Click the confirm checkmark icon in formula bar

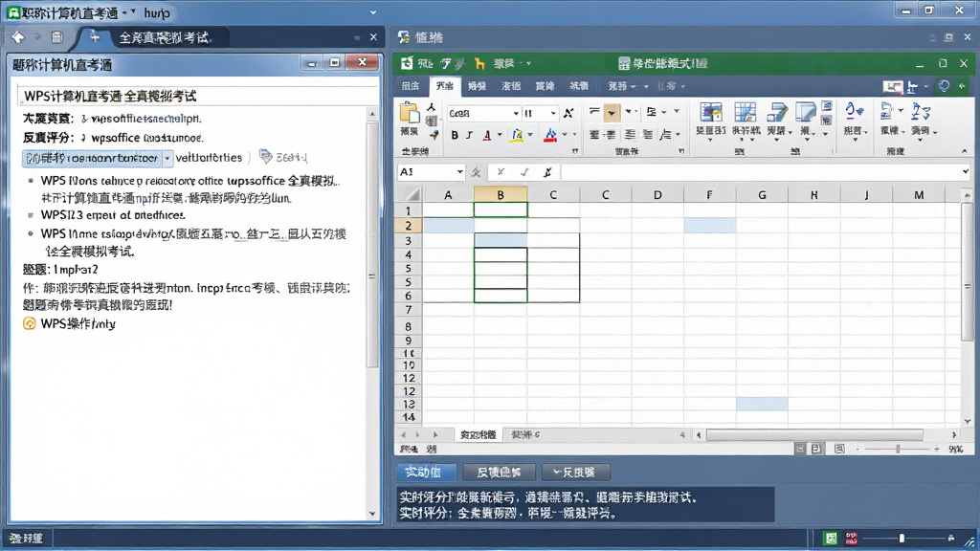[524, 172]
